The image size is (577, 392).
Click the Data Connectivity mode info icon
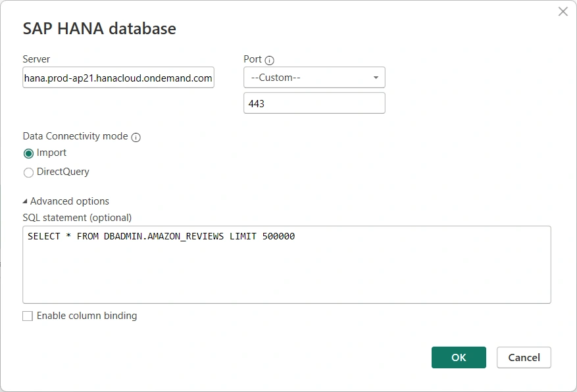coord(136,137)
